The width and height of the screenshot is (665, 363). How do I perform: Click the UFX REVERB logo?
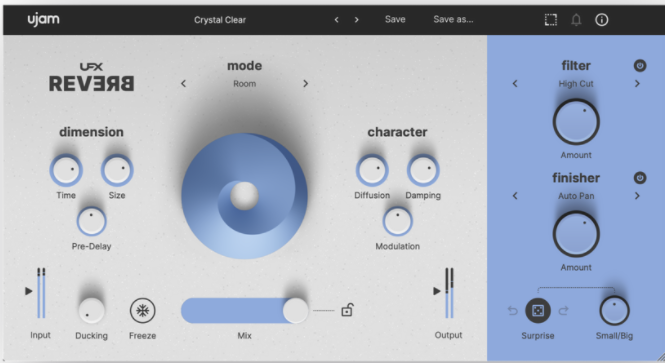(x=91, y=78)
